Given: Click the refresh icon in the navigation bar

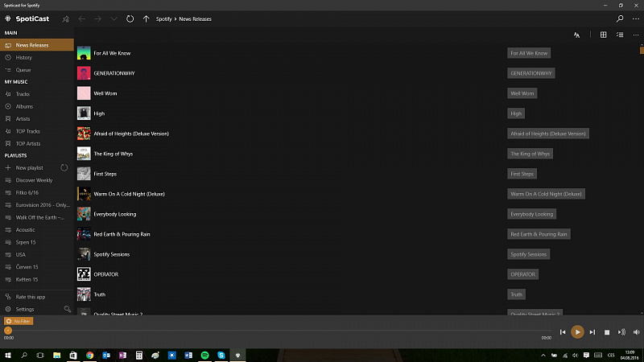Looking at the screenshot, I should click(x=130, y=19).
